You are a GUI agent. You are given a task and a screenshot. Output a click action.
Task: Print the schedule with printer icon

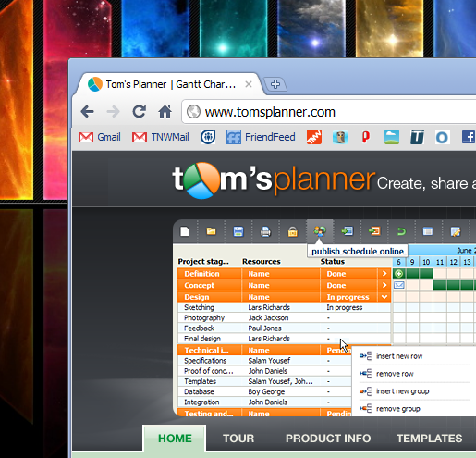pos(265,231)
